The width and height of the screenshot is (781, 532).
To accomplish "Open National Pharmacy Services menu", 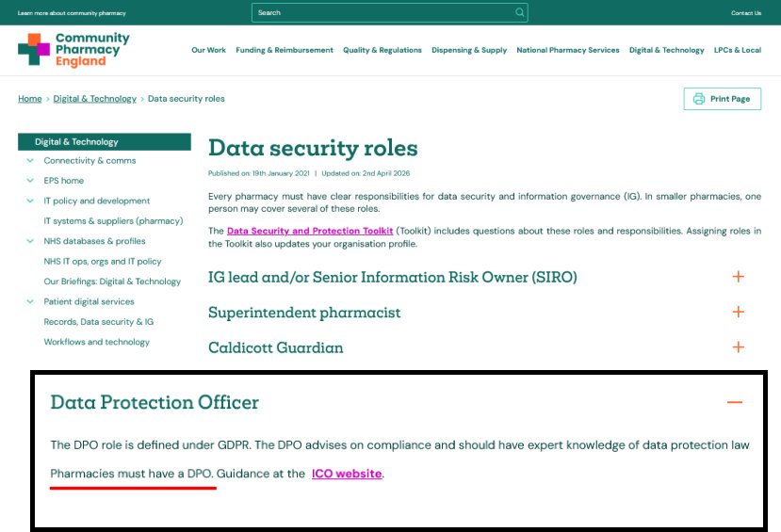I will (567, 51).
